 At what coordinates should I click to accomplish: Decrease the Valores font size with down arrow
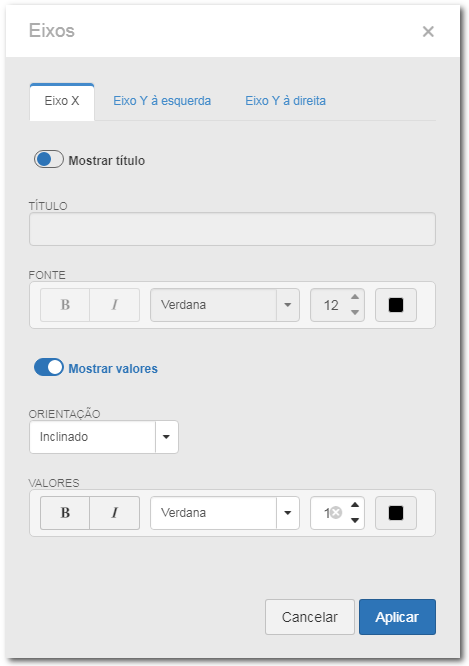(355, 520)
